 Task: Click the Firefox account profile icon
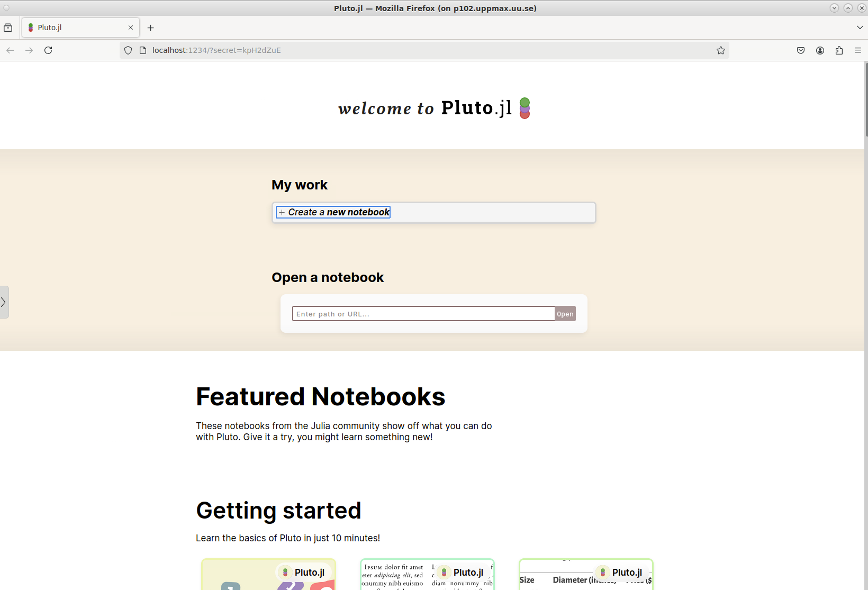pyautogui.click(x=820, y=50)
